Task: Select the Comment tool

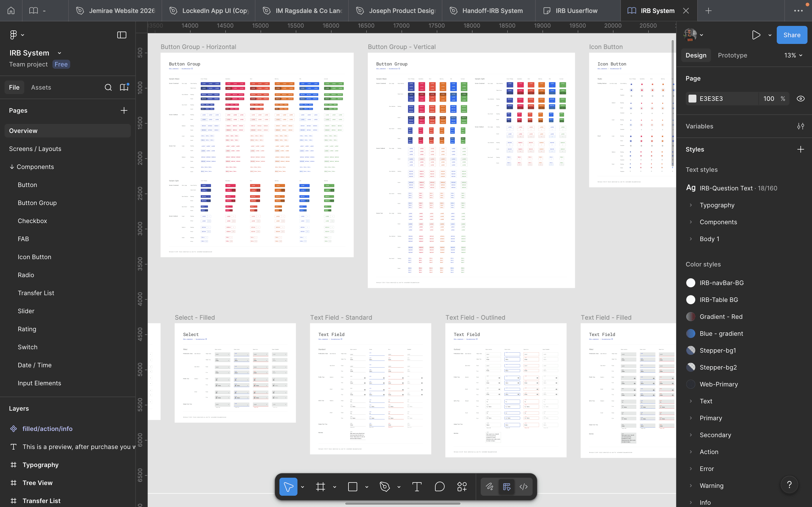Action: tap(440, 486)
